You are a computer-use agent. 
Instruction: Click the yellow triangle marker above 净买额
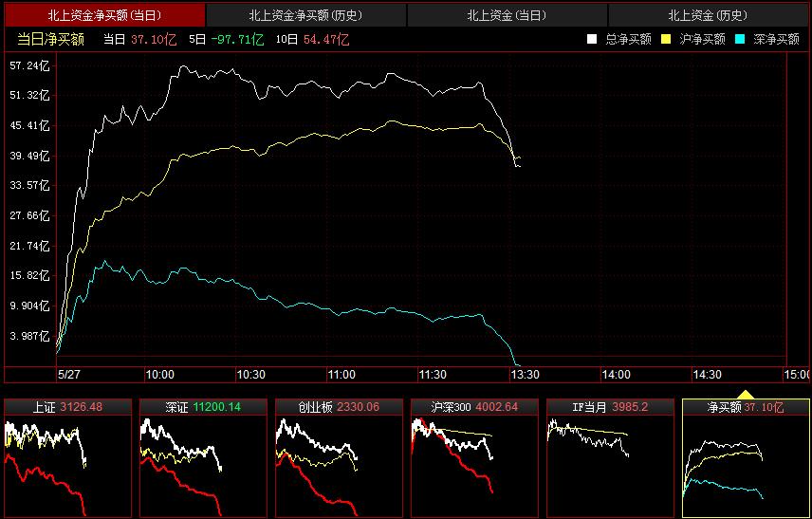[746, 394]
